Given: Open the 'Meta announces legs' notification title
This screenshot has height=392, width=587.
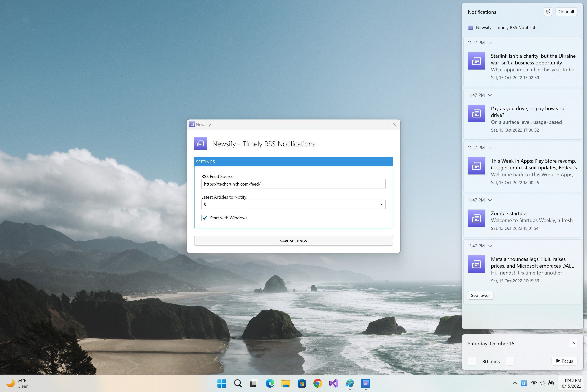Looking at the screenshot, I should (533, 263).
